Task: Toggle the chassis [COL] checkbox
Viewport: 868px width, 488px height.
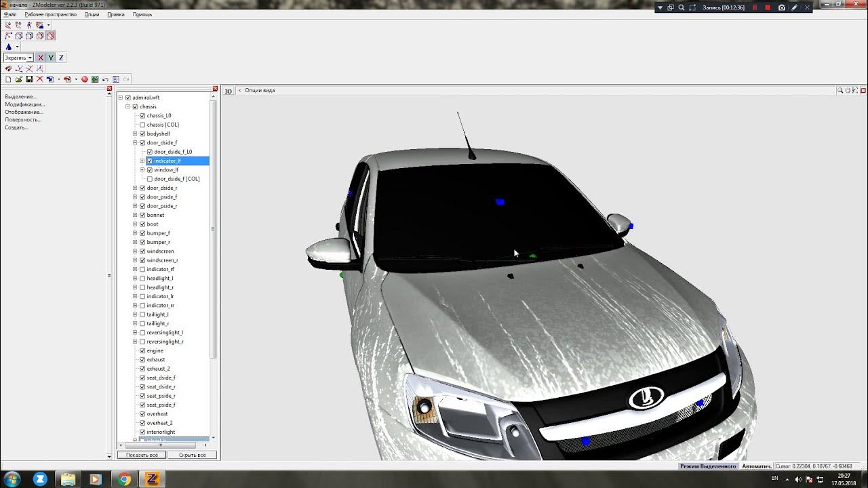Action: click(142, 125)
